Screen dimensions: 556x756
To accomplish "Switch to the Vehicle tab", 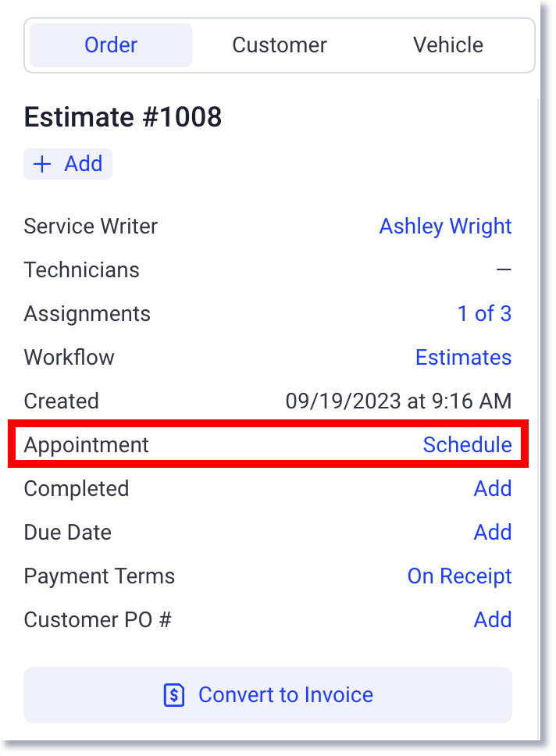I will click(448, 45).
